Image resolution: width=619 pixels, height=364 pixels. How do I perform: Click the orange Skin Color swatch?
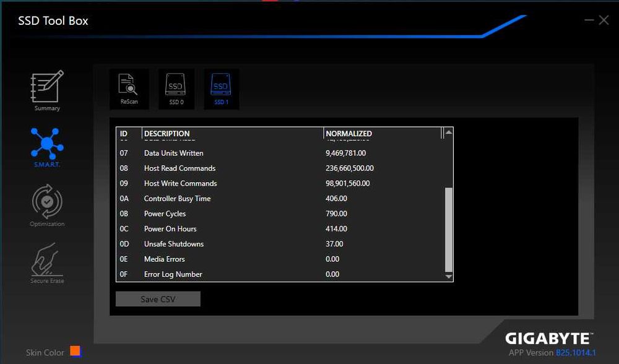coord(75,351)
